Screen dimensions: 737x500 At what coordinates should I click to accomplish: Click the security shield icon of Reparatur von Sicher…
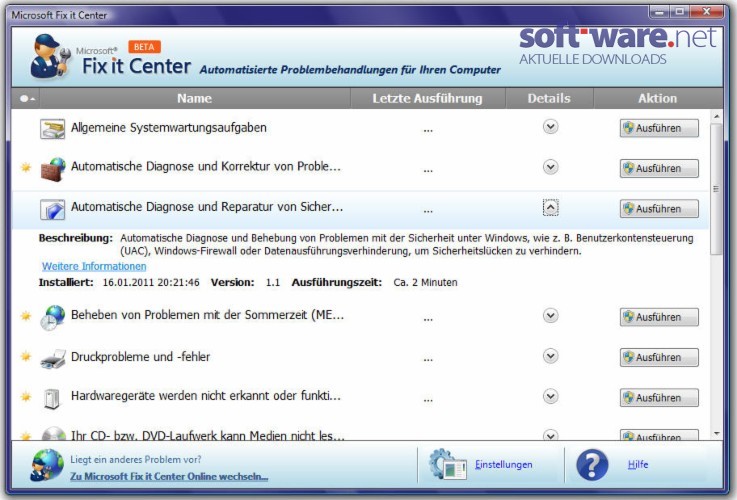click(52, 210)
